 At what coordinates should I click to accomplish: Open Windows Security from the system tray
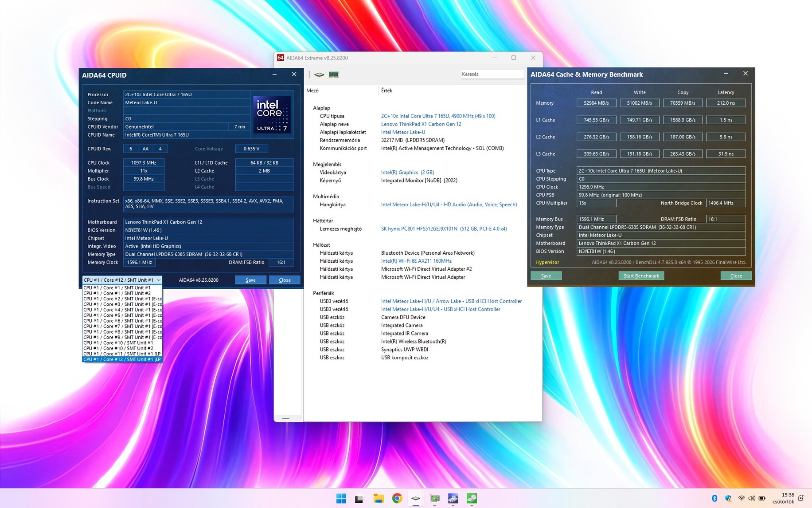point(728,498)
